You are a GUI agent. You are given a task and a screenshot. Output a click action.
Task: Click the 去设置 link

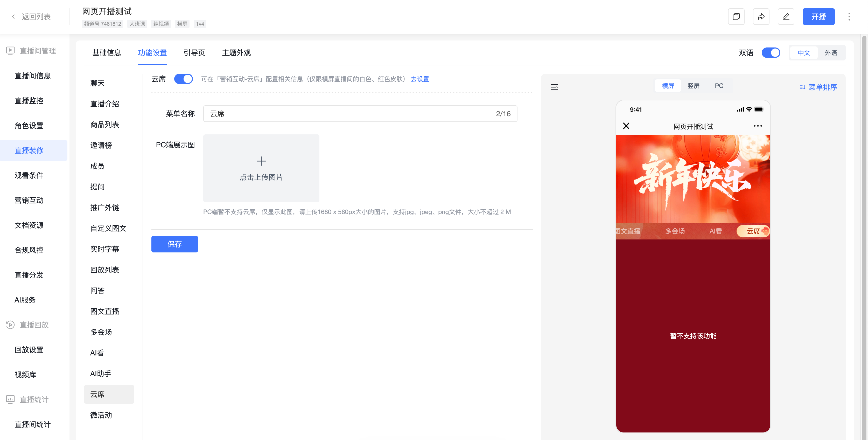pyautogui.click(x=420, y=79)
